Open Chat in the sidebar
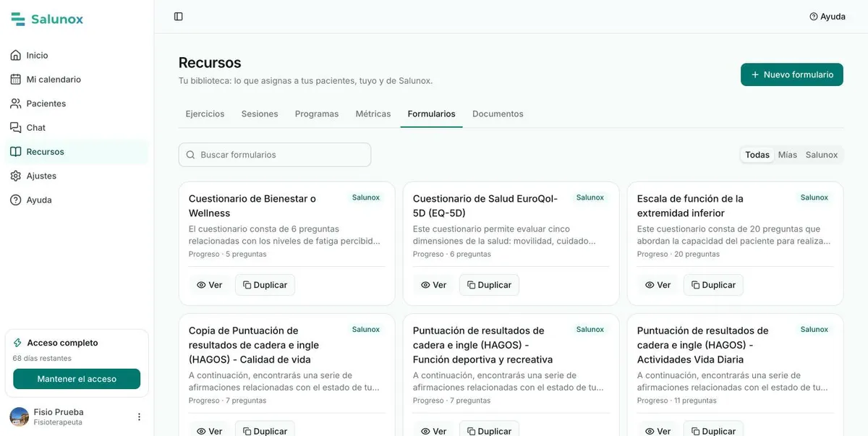The image size is (868, 436). [75, 128]
